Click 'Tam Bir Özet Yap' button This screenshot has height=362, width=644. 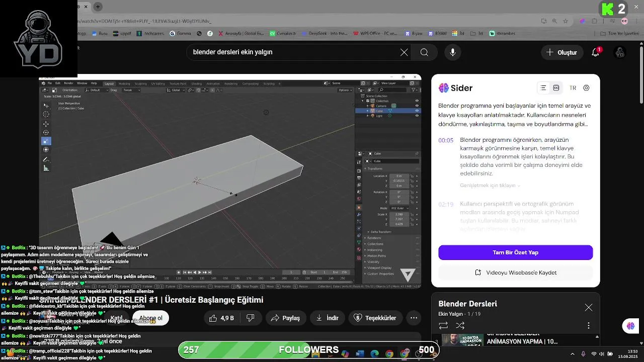click(x=515, y=252)
